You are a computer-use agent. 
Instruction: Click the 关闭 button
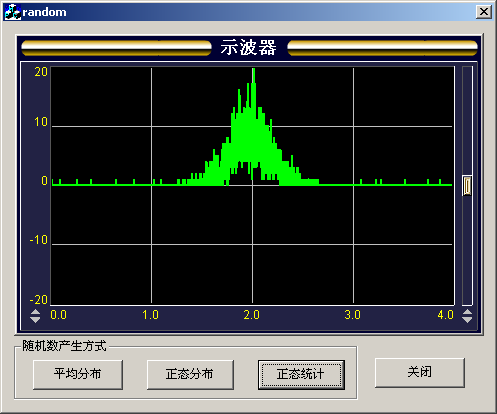[420, 372]
